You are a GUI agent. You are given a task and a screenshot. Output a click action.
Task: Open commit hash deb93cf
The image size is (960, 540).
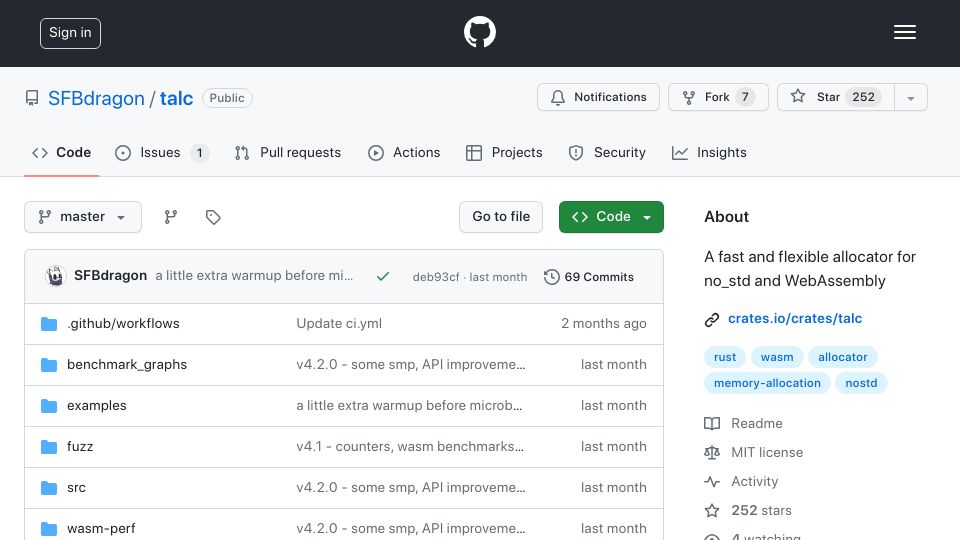coord(436,277)
